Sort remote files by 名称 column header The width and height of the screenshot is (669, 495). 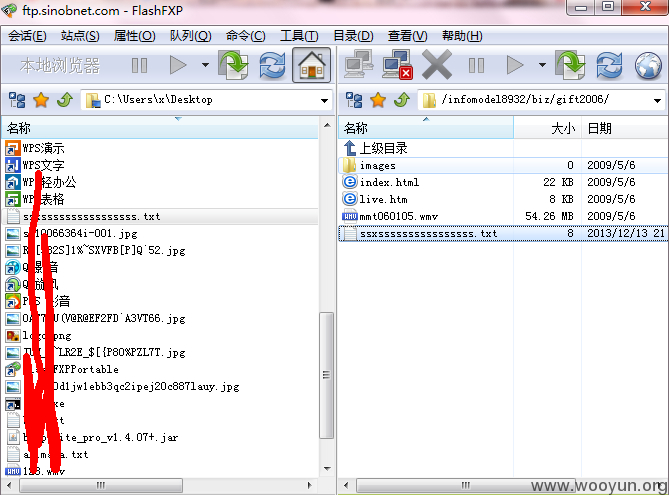[x=426, y=128]
